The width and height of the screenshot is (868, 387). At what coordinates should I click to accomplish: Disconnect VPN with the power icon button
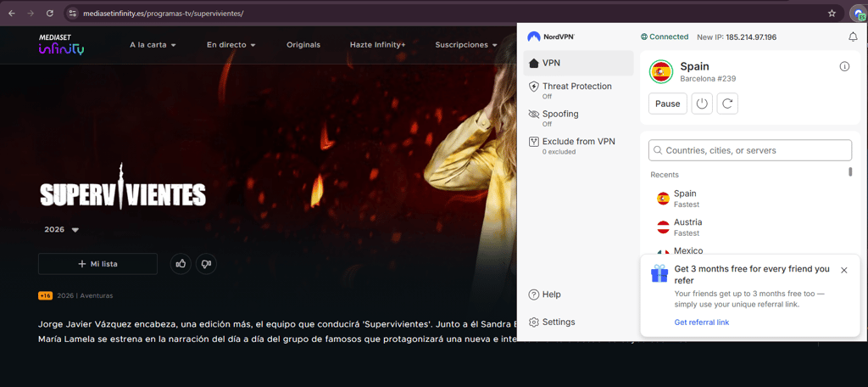click(x=702, y=104)
